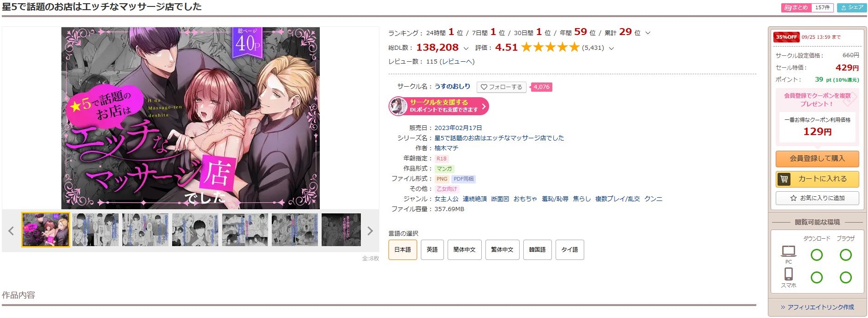The width and height of the screenshot is (868, 318).
Task: Click the star icon for お気に入りに追加
Action: [x=793, y=198]
